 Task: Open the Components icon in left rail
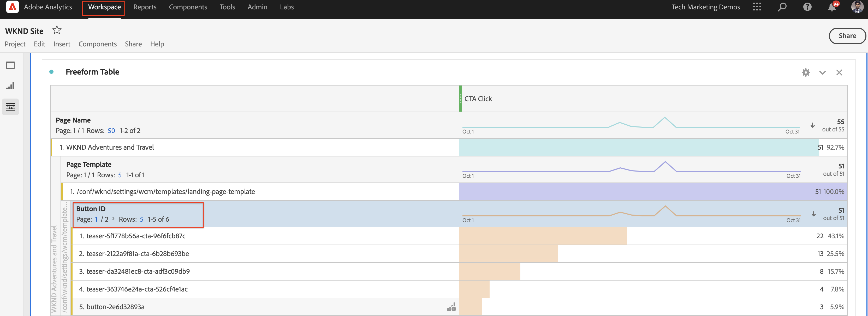(10, 107)
